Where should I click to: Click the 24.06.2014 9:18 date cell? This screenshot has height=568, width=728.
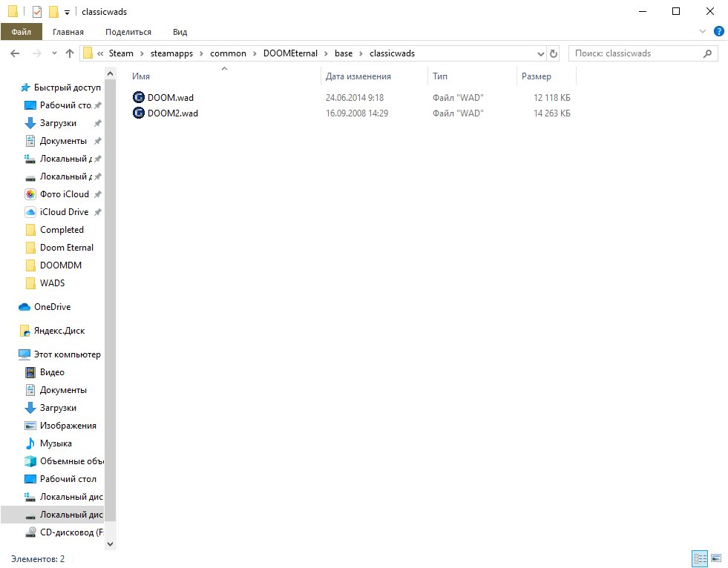[x=354, y=97]
